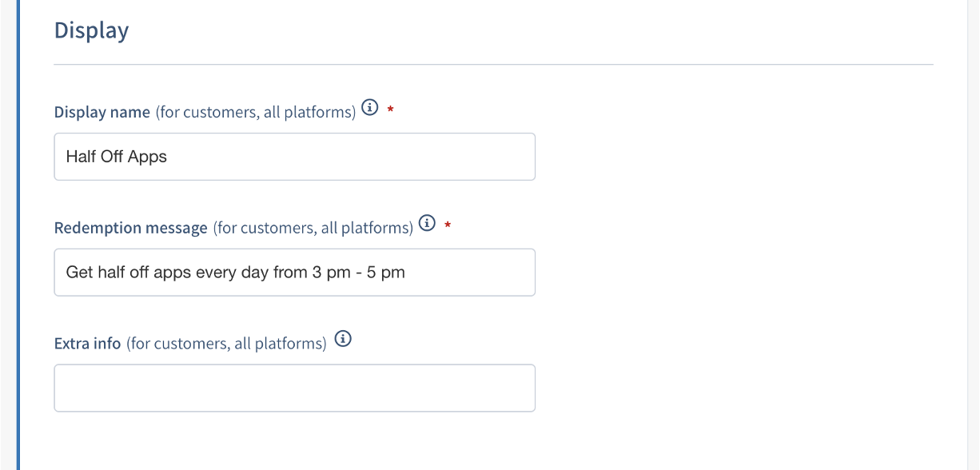980x470 pixels.
Task: Click the word "Apps" in Display name field
Action: point(147,157)
